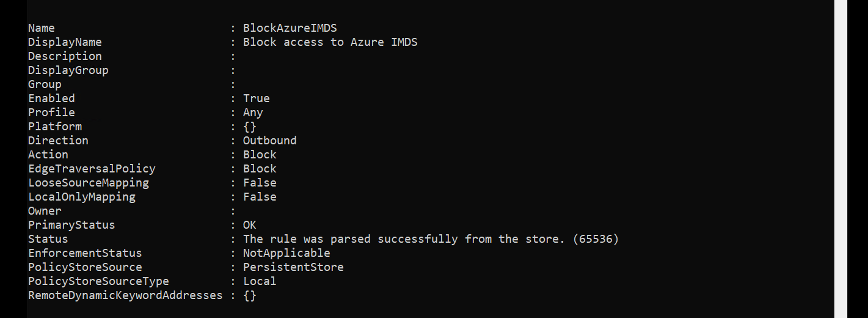Click the Platform value empty braces
The width and height of the screenshot is (868, 318).
pyautogui.click(x=249, y=127)
